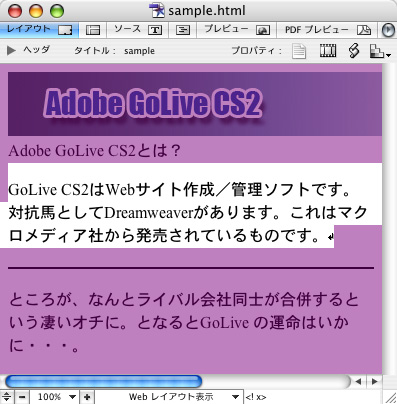
Task: Open the frame editor tab icon
Action: (x=93, y=30)
